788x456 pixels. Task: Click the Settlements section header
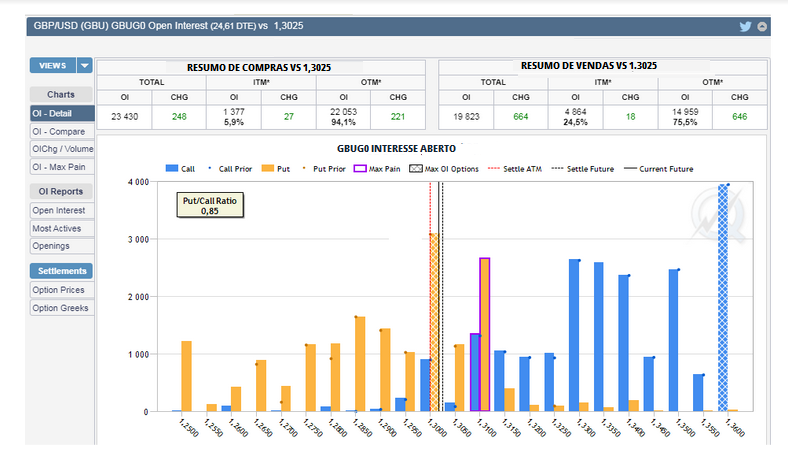point(61,271)
